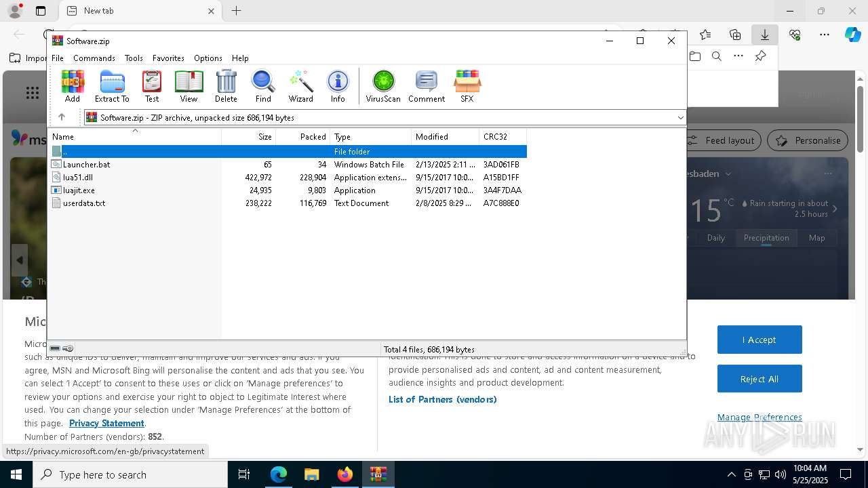Start VirusScan on the archive
Screen dimensions: 868x488
pos(383,86)
